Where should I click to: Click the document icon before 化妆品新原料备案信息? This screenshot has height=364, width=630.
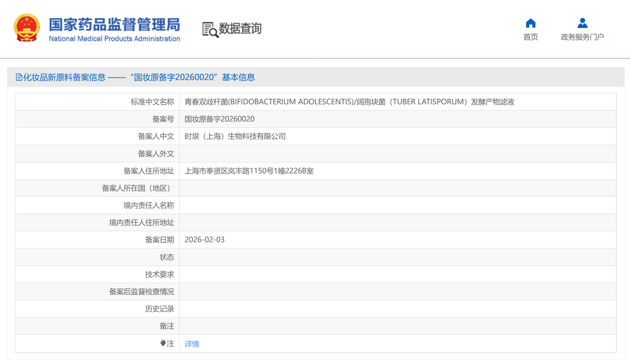(19, 77)
